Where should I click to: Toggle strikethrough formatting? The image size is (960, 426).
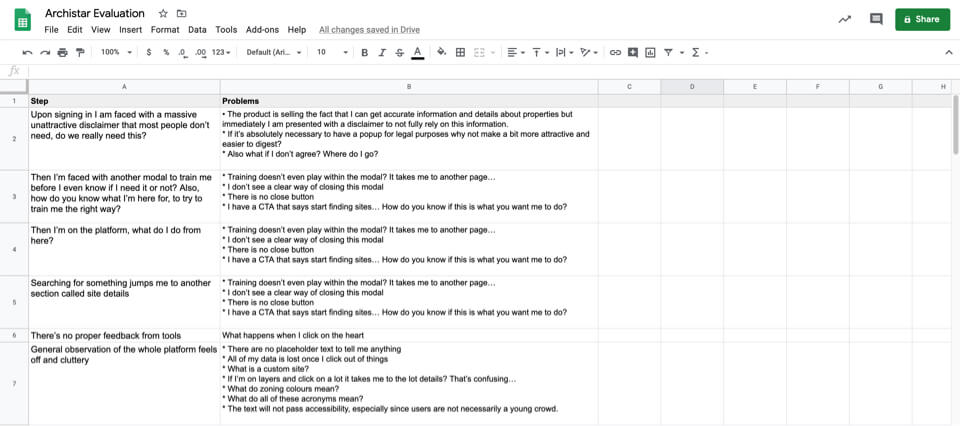400,52
